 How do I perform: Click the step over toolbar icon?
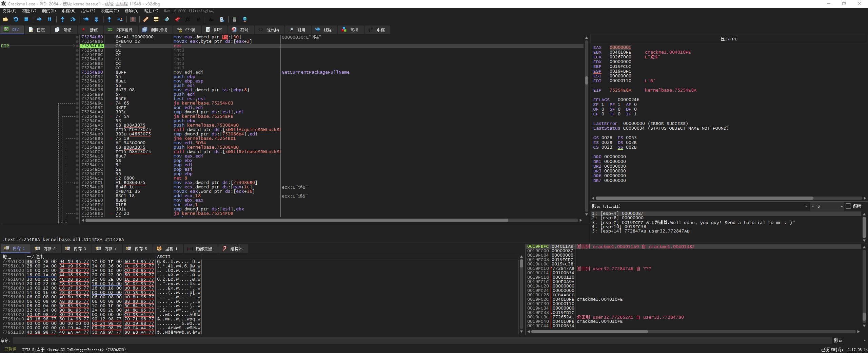click(x=73, y=19)
